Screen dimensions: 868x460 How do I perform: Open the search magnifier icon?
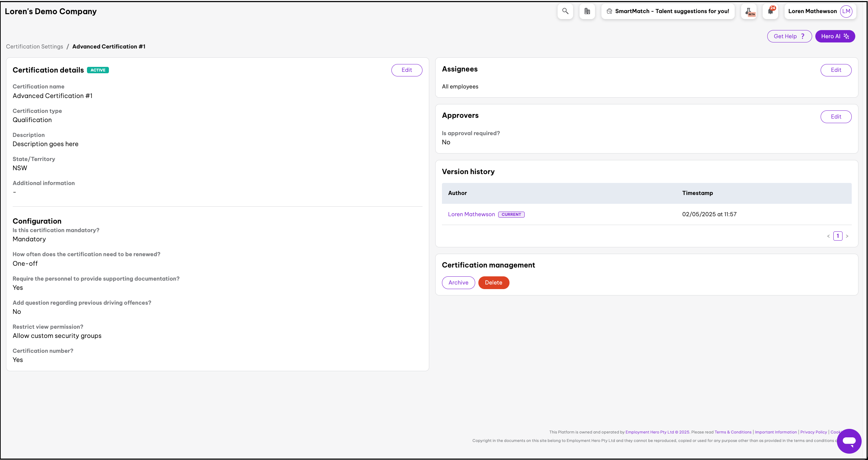tap(565, 11)
